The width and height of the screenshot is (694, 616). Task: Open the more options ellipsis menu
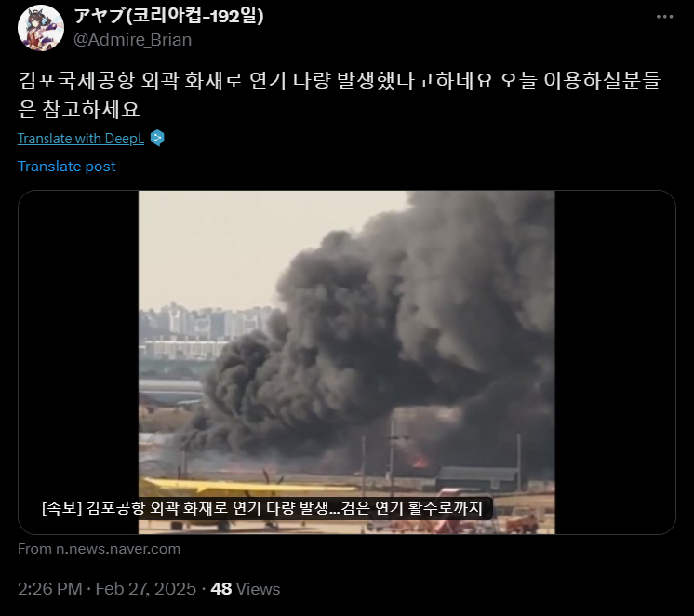[x=664, y=17]
